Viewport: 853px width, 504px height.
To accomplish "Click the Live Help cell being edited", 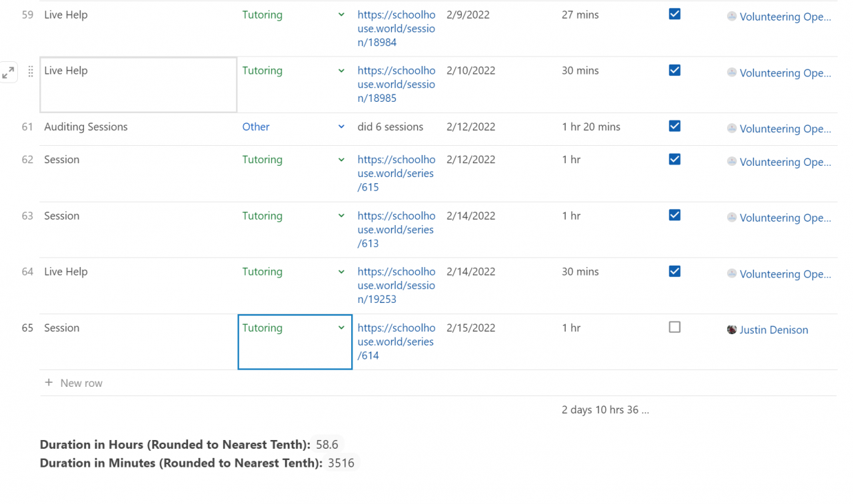I will pos(138,85).
